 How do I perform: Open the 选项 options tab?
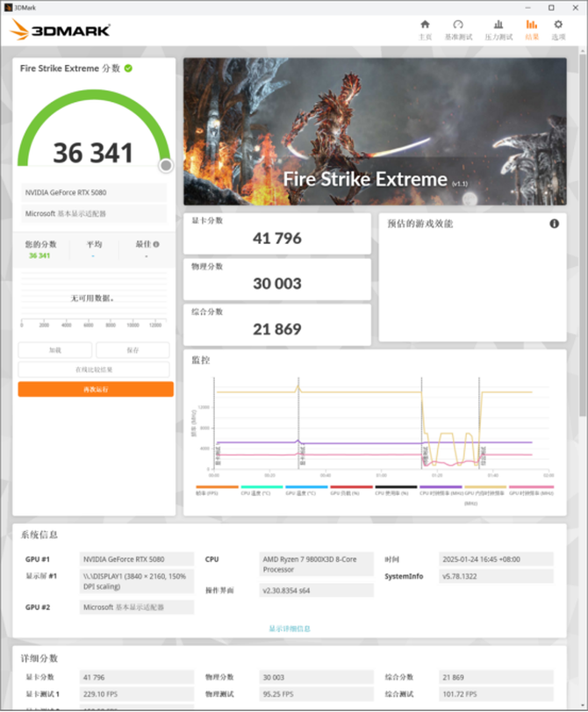(558, 30)
